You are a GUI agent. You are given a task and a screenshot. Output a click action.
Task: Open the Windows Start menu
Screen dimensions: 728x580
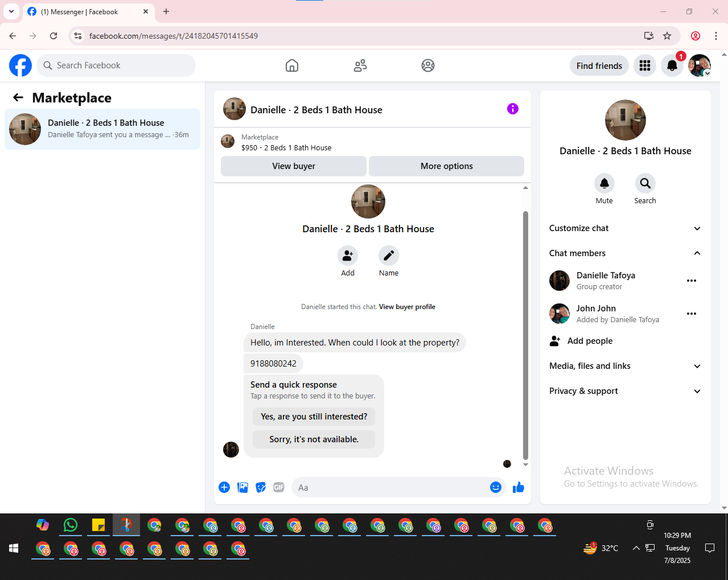point(14,548)
